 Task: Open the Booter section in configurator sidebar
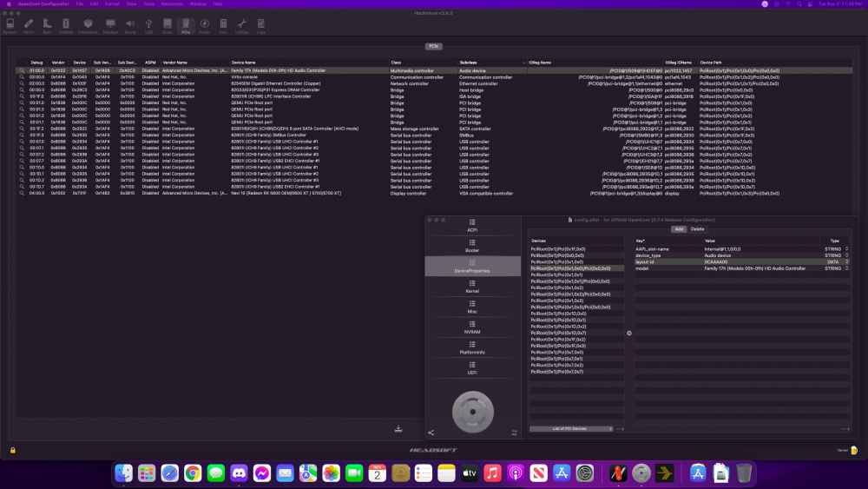tap(472, 246)
